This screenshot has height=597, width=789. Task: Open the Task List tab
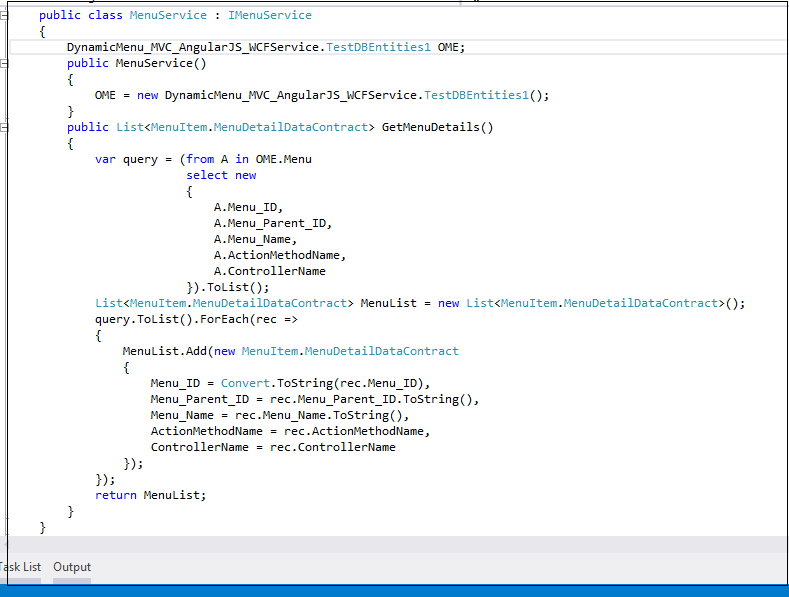coord(20,567)
